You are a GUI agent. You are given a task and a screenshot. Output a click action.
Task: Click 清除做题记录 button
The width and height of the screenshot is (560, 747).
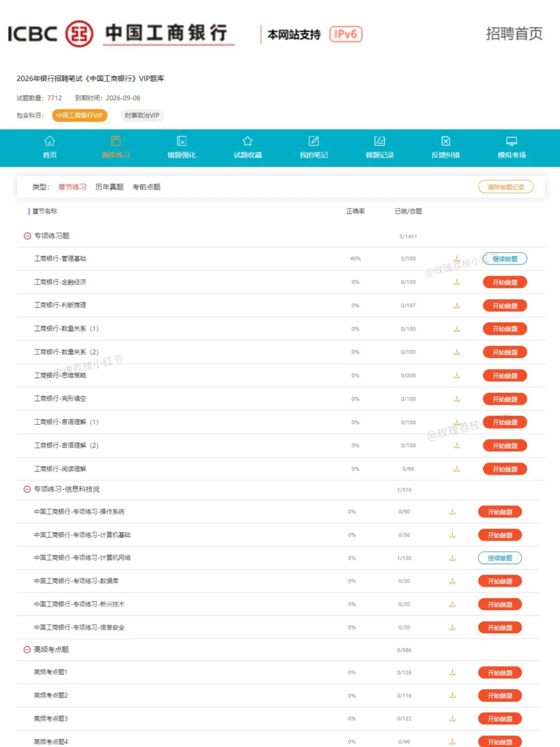click(x=506, y=187)
